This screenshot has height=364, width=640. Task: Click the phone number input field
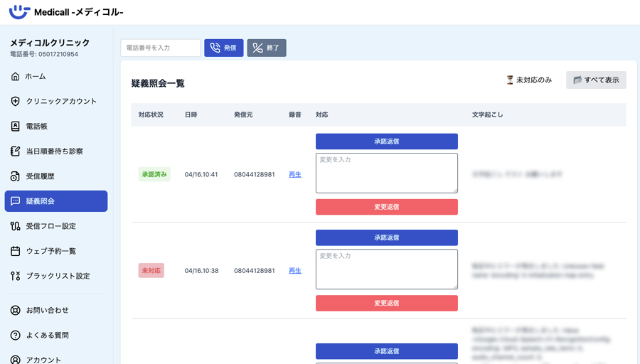pyautogui.click(x=161, y=48)
